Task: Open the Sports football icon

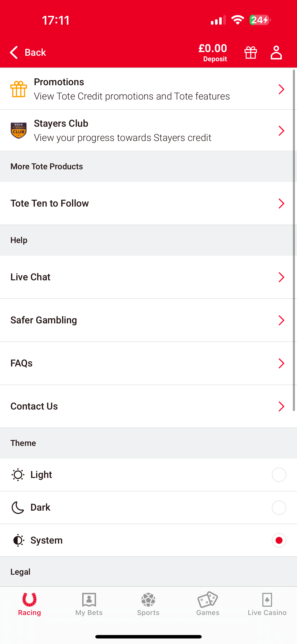Action: click(x=148, y=600)
